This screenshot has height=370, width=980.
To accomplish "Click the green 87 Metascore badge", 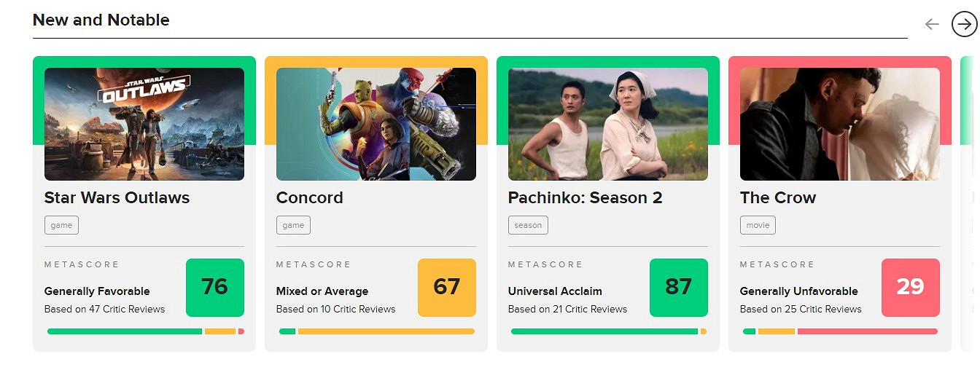I will pyautogui.click(x=679, y=288).
